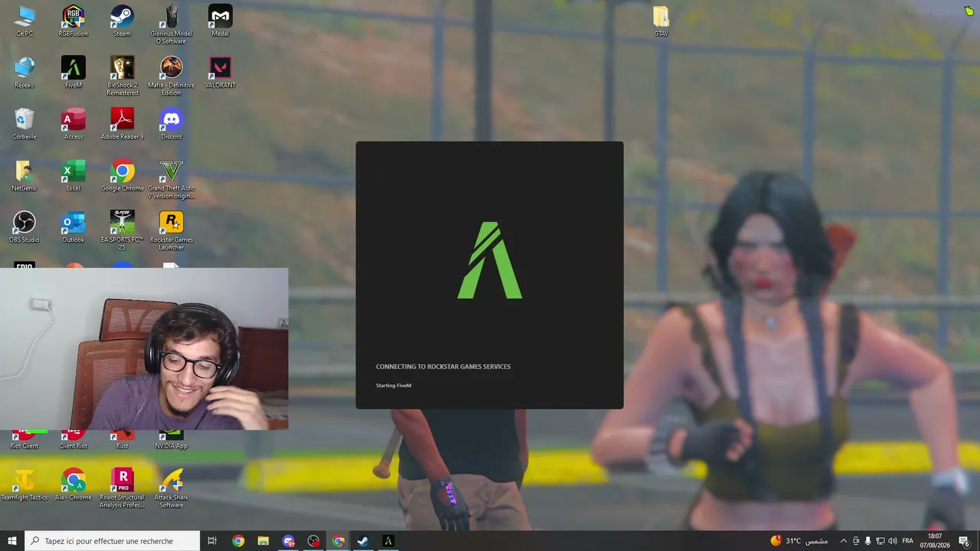Select the NetGenix folder icon
This screenshot has height=551, width=980.
pos(24,176)
